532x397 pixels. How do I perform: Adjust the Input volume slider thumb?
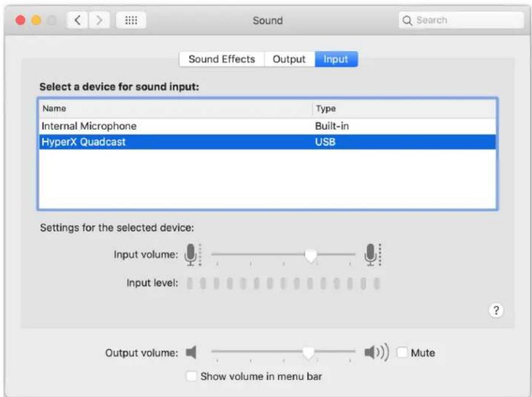coord(310,255)
